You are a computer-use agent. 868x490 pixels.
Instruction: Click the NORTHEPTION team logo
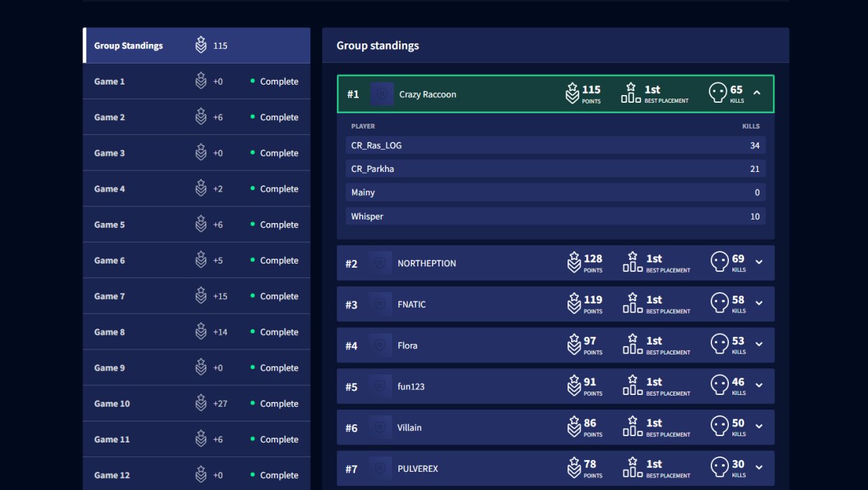pyautogui.click(x=380, y=263)
